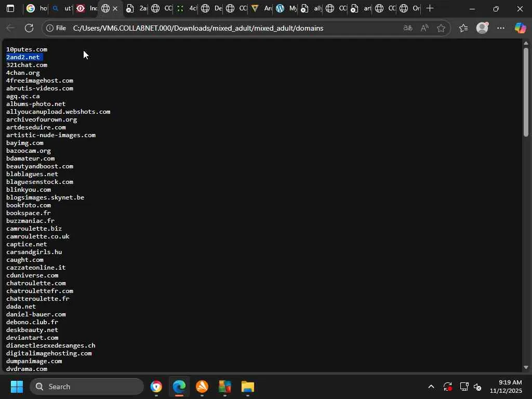This screenshot has height=399, width=532.
Task: Switch to the 'De' tab
Action: tap(211, 8)
